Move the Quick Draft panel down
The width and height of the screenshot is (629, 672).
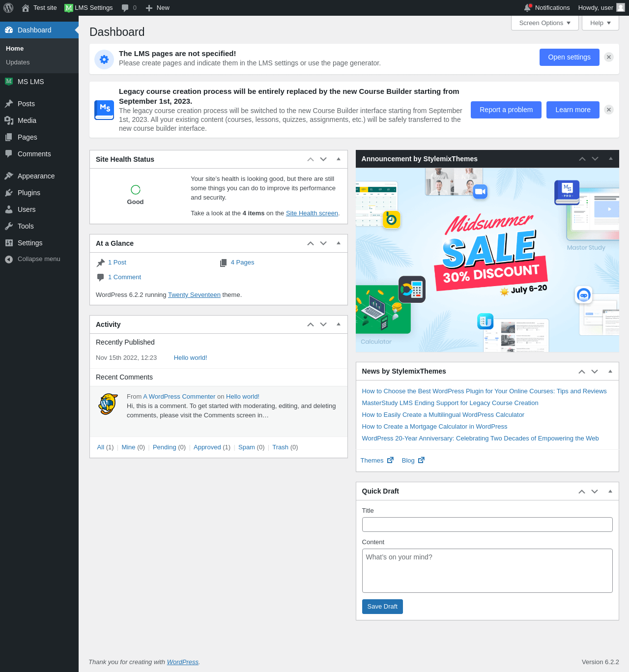coord(595,492)
